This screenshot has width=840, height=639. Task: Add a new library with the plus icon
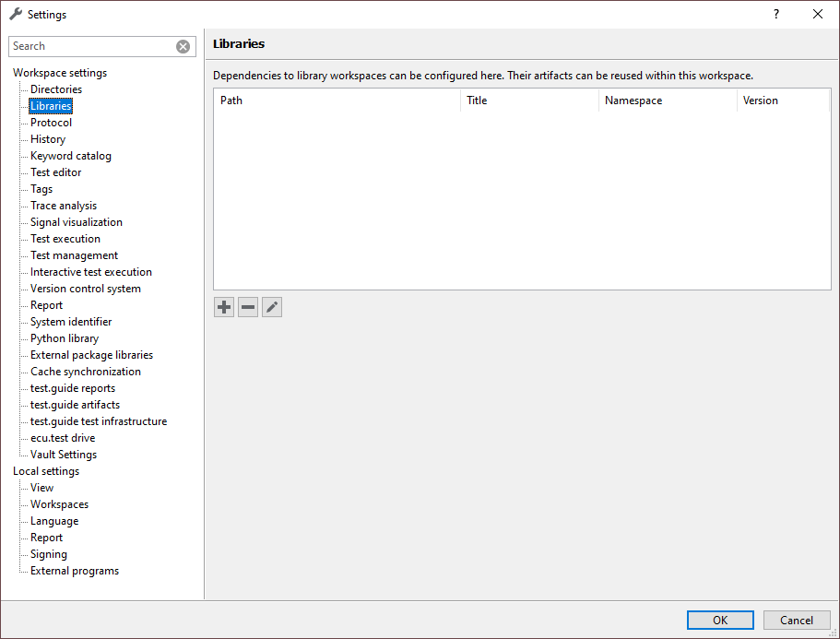[224, 307]
